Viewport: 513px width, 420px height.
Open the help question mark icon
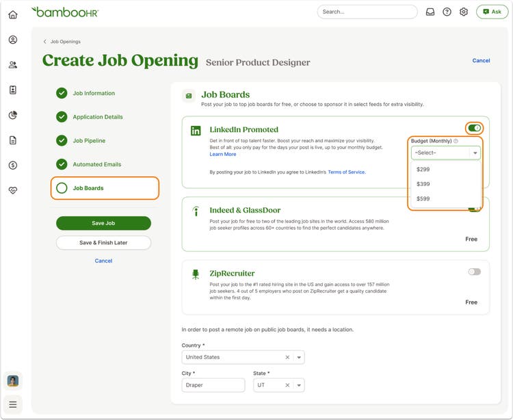447,12
